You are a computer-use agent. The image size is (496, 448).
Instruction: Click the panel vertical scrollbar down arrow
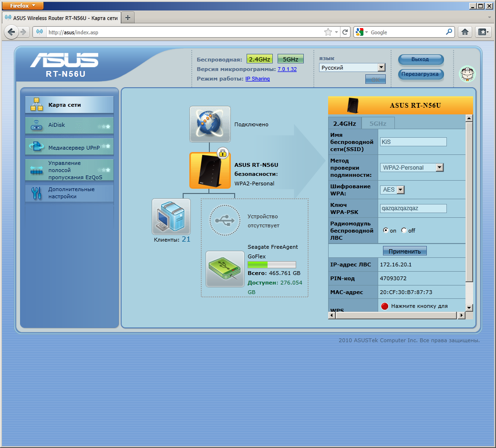[469, 307]
